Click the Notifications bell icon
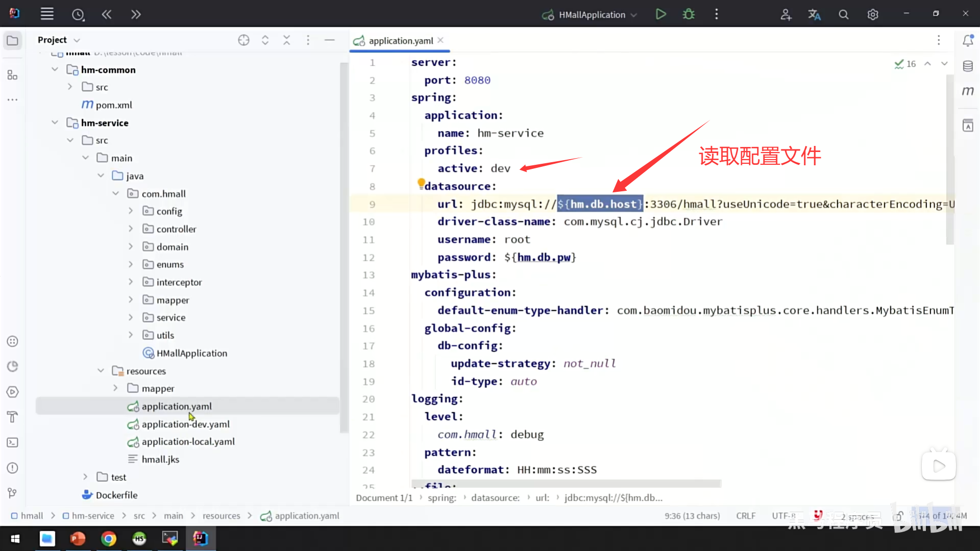This screenshot has height=551, width=980. (968, 40)
